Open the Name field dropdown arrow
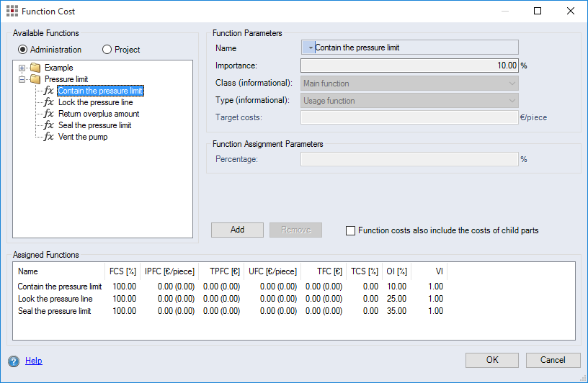The height and width of the screenshot is (383, 588). pos(308,48)
